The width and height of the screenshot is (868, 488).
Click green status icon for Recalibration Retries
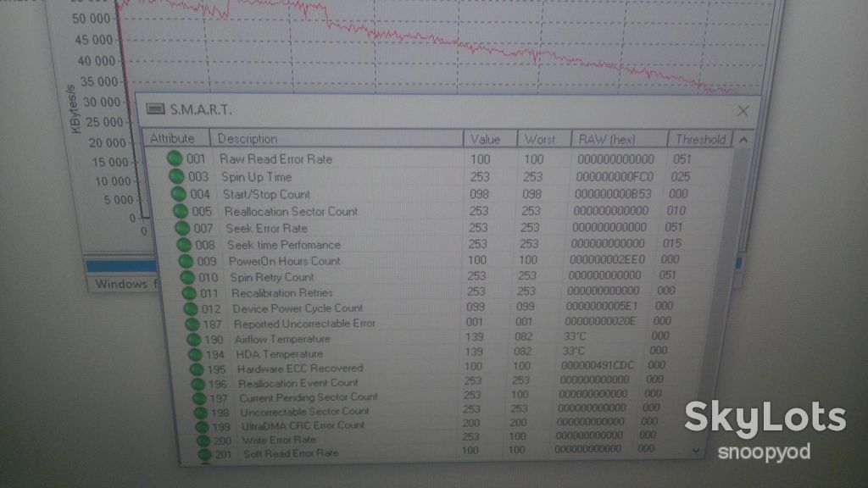(x=189, y=292)
